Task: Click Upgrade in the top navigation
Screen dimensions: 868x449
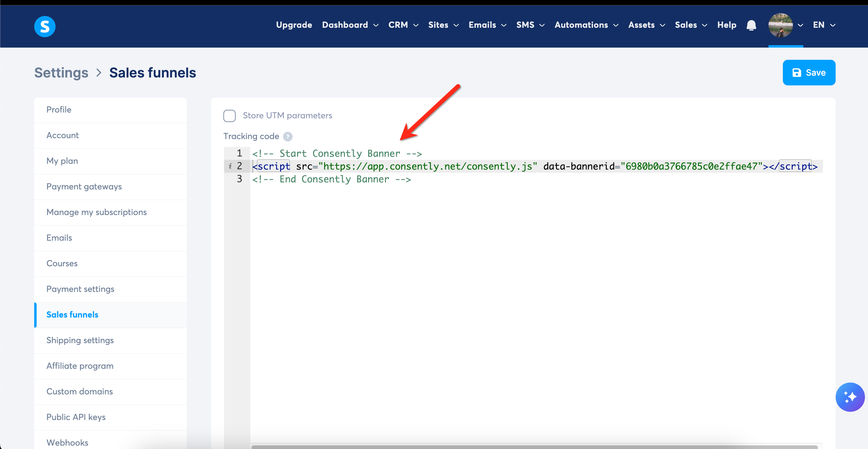Action: (x=294, y=25)
